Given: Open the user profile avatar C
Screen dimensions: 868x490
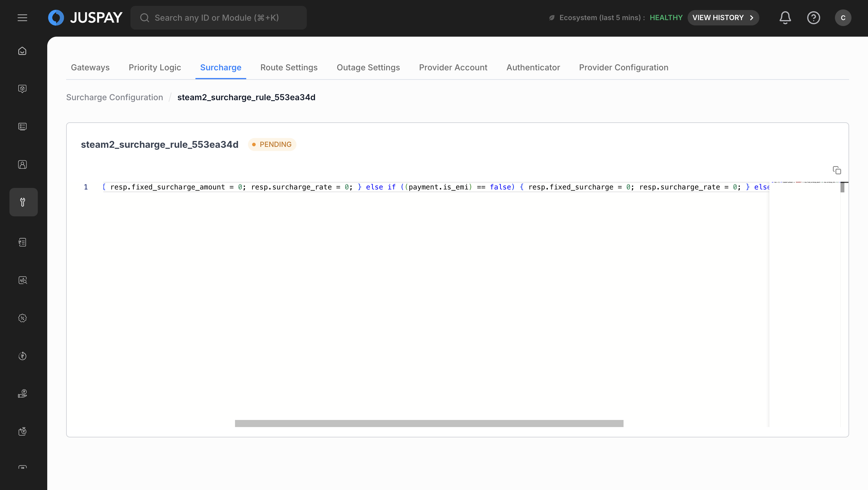Looking at the screenshot, I should (843, 17).
